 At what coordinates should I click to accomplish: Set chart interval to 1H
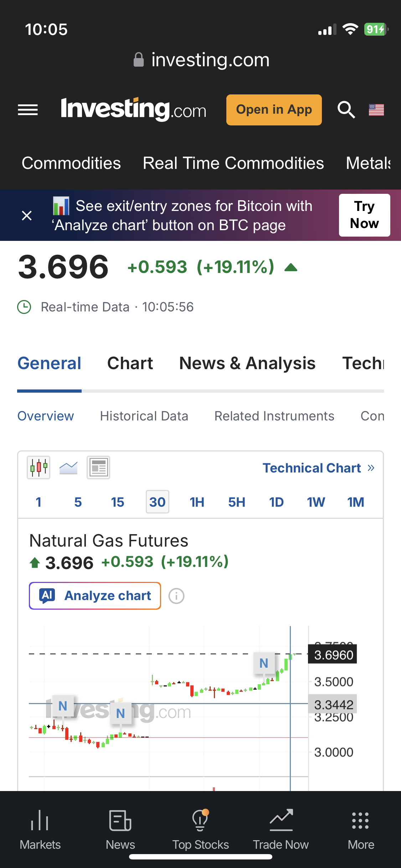197,502
